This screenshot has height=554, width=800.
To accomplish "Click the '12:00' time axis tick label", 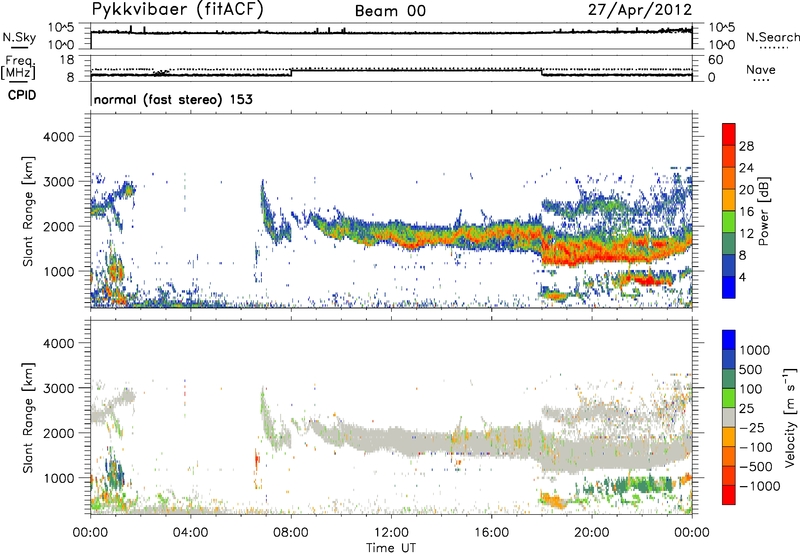I will tap(391, 533).
